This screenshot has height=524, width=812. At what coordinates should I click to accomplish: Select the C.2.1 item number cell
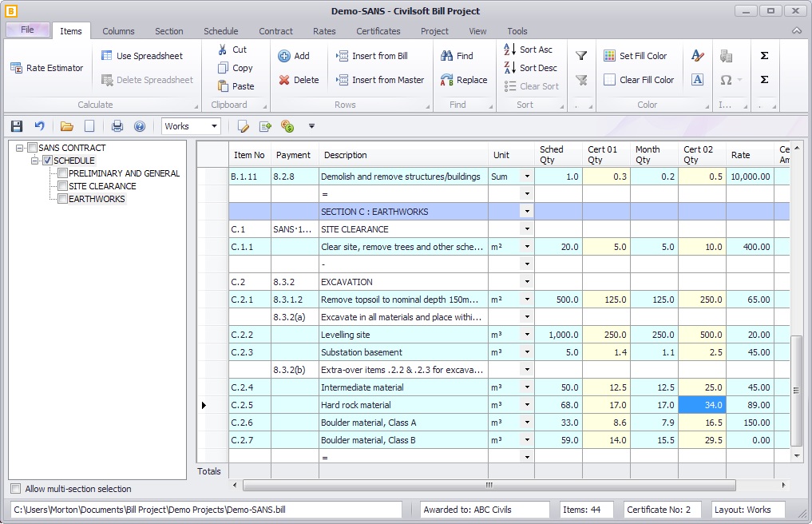click(250, 300)
